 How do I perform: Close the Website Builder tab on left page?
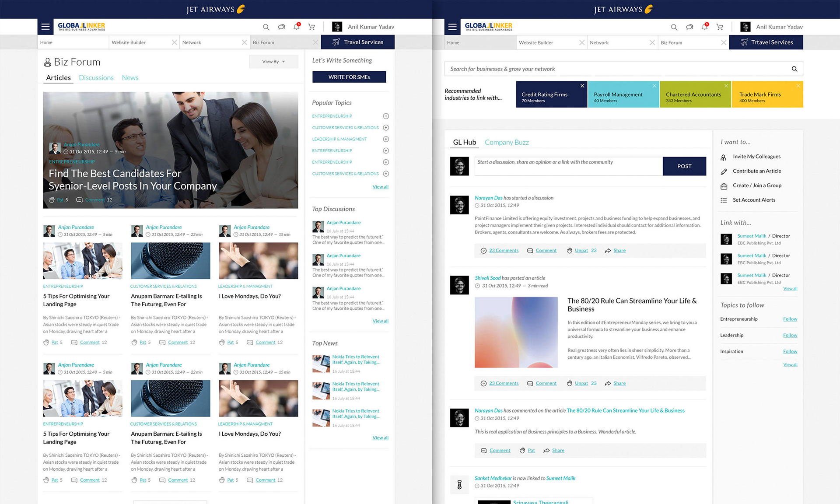(174, 42)
